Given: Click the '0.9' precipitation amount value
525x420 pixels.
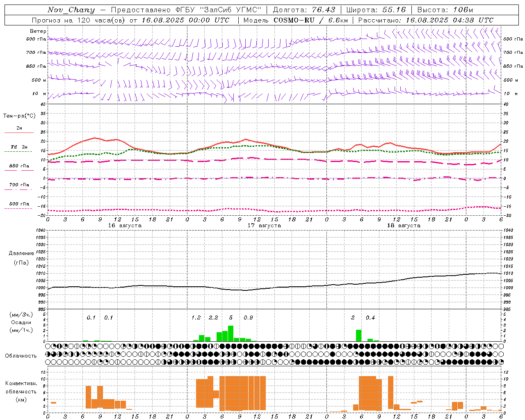Looking at the screenshot, I should [248, 318].
